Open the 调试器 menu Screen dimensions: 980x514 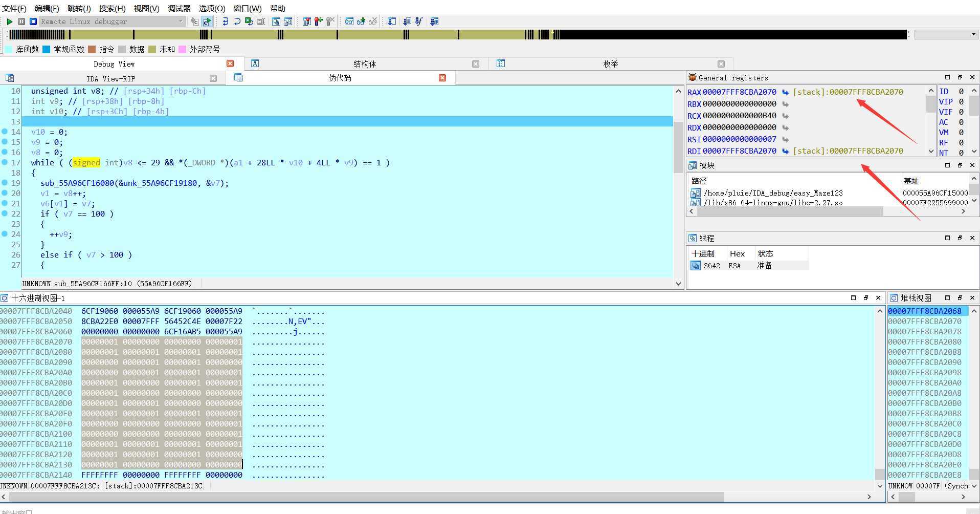(179, 8)
